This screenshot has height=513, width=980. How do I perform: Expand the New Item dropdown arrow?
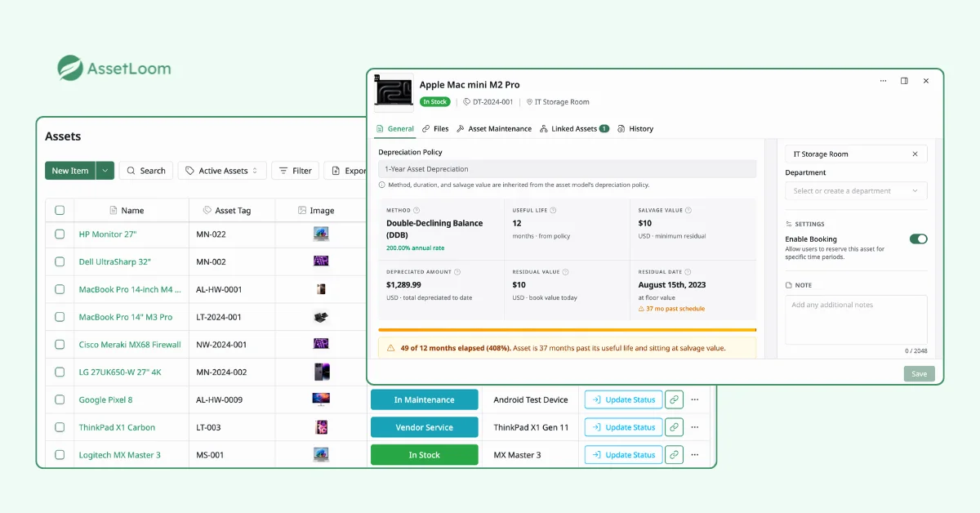pos(105,171)
